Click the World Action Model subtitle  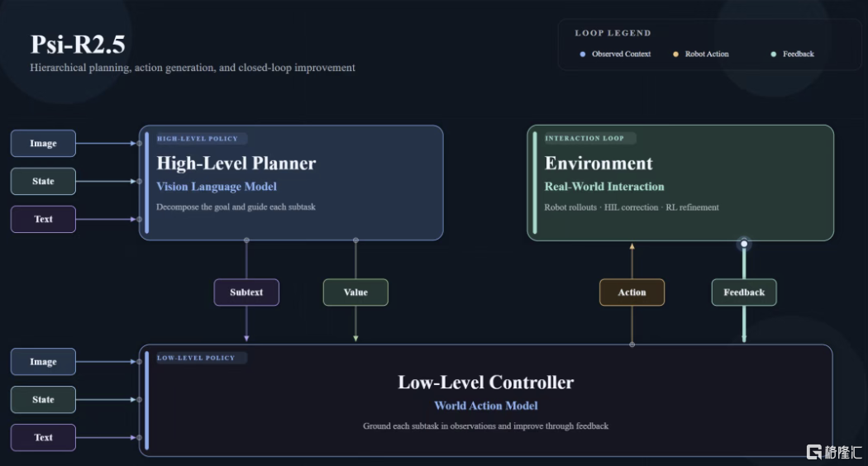tap(486, 406)
